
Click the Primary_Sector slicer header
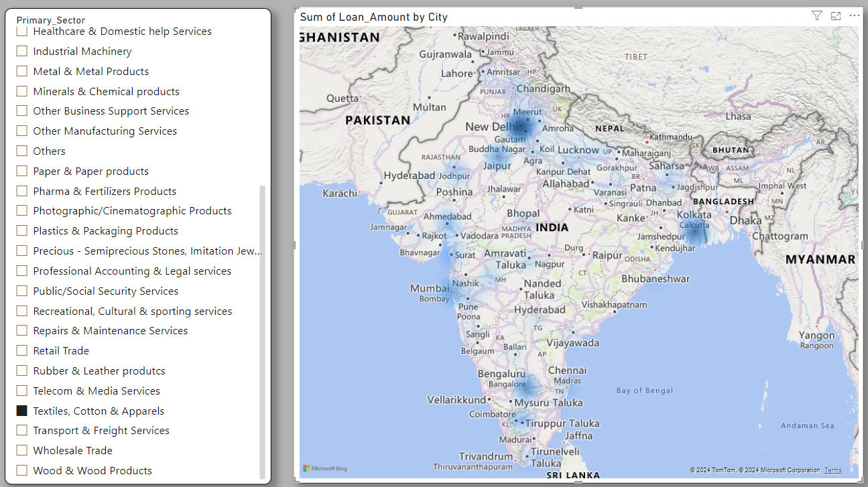click(51, 20)
